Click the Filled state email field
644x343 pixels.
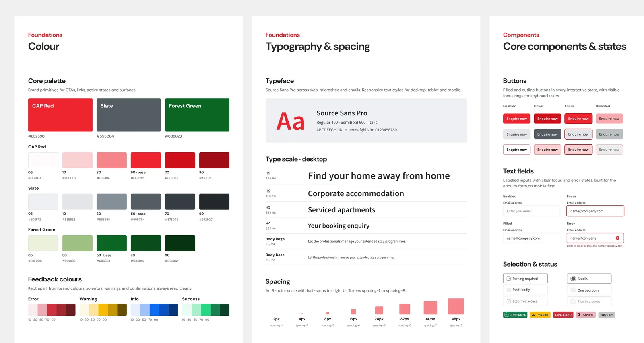tap(531, 238)
